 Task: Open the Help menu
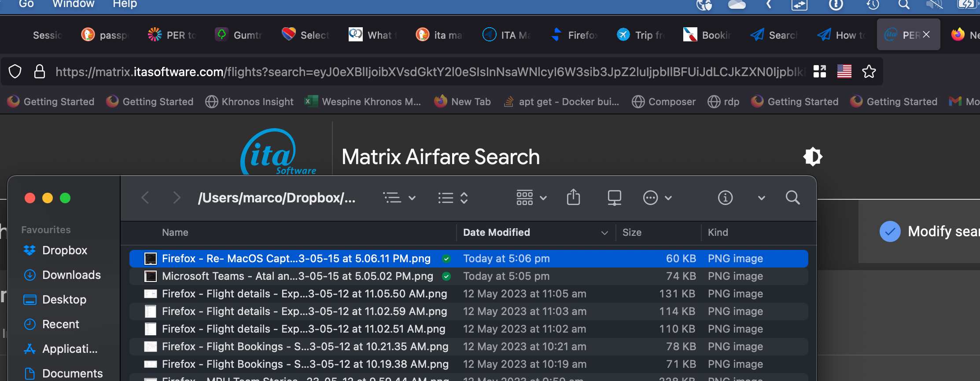125,4
